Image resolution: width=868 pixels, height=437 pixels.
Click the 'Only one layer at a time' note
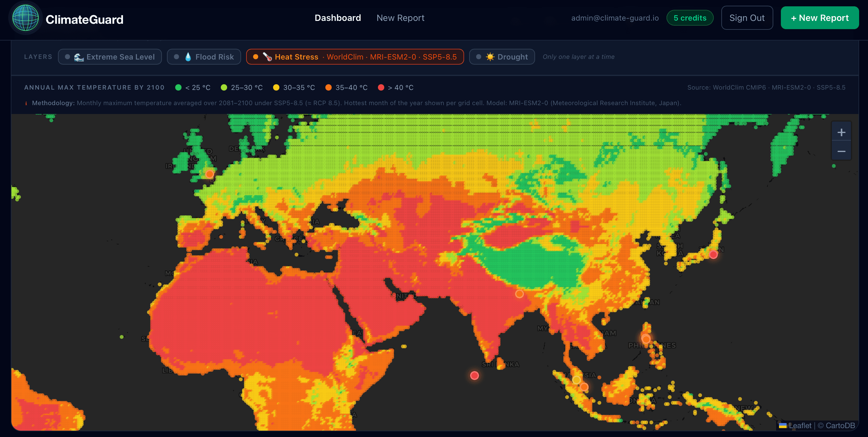[x=578, y=57]
